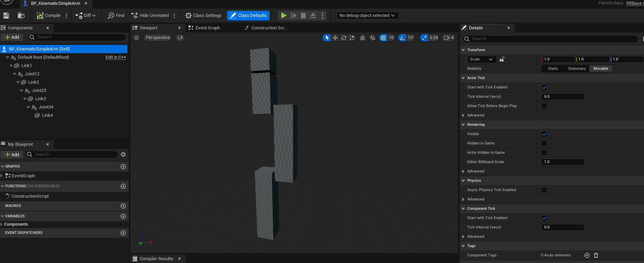The width and height of the screenshot is (644, 263).
Task: Click the Eject icon in play controls
Action: 313,16
